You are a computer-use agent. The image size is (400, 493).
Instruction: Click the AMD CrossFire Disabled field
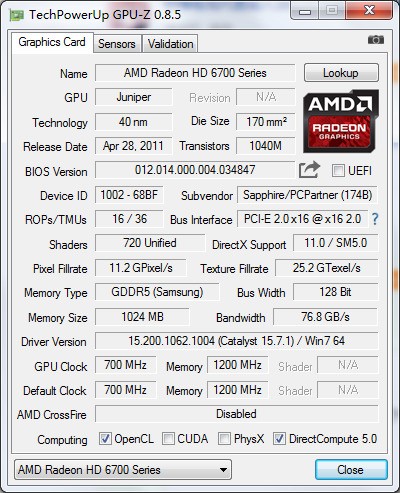click(237, 414)
